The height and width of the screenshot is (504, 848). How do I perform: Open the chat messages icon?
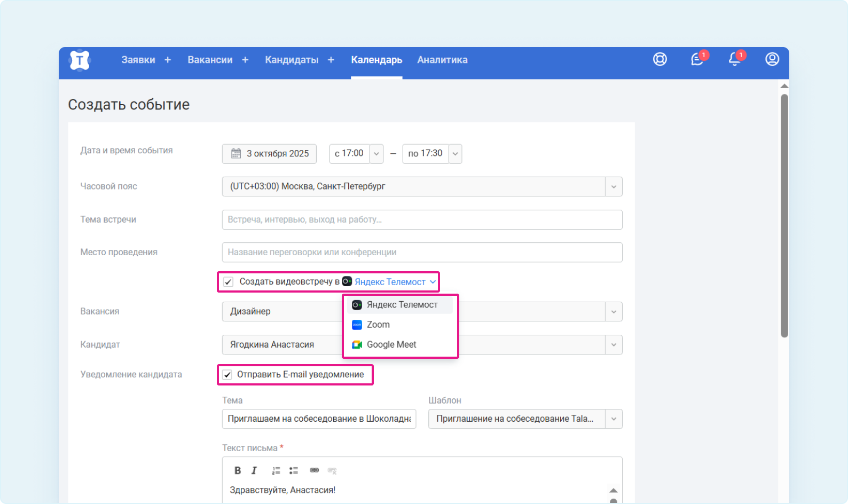[697, 59]
